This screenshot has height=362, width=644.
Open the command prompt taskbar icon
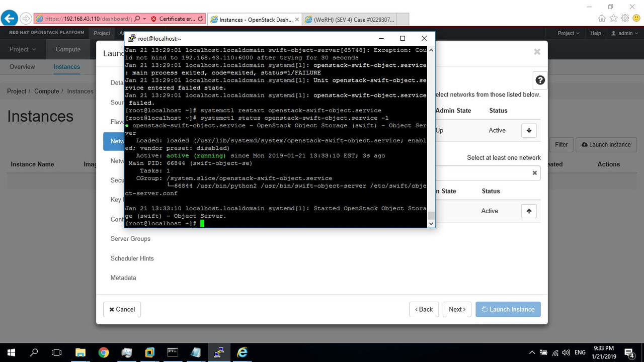click(x=173, y=352)
